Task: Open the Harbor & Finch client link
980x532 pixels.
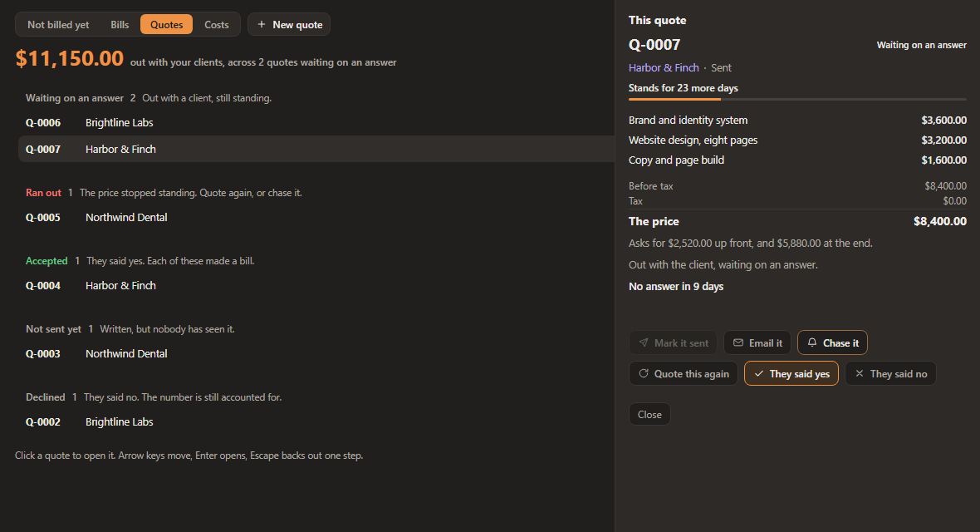Action: pos(663,67)
